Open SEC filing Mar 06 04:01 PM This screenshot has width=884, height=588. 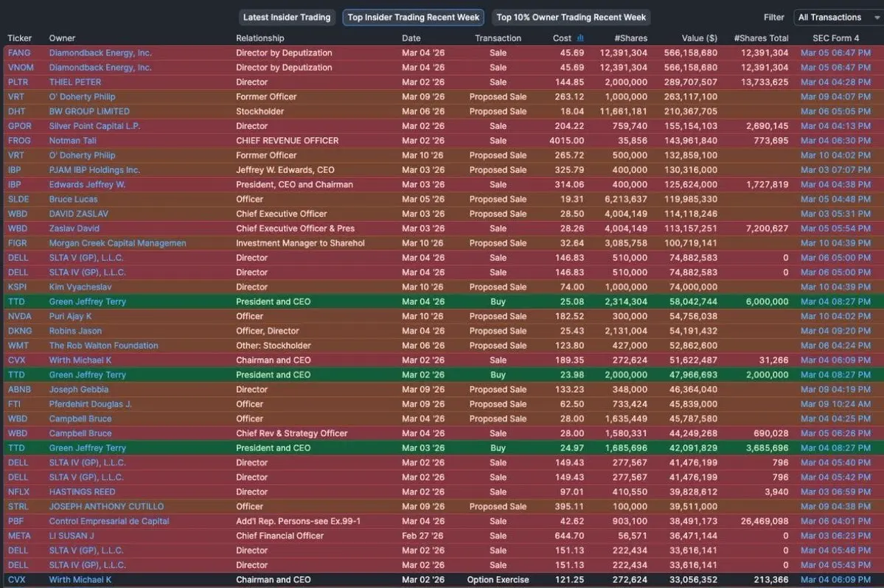coord(835,522)
